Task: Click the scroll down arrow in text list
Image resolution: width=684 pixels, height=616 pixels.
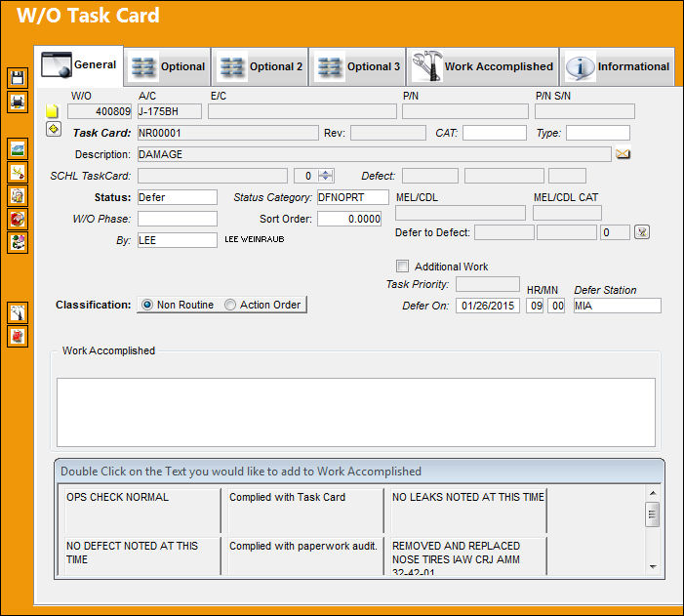Action: (x=653, y=566)
